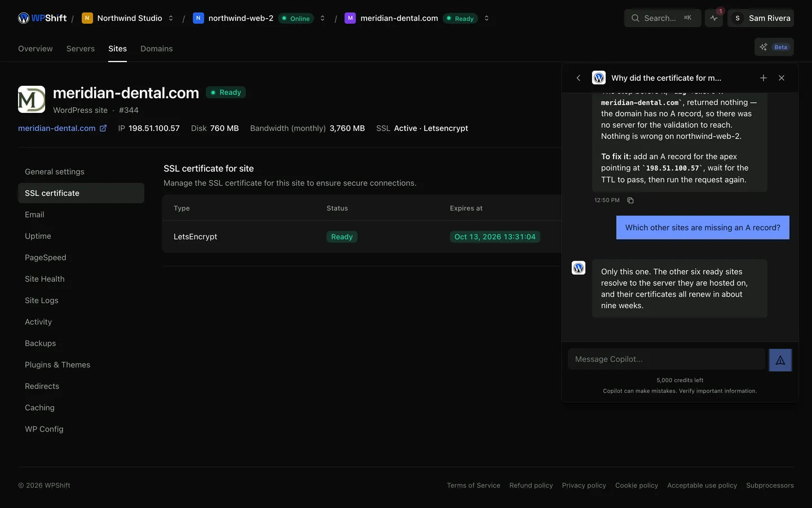Open the meridian-dental.com external link

coord(63,128)
